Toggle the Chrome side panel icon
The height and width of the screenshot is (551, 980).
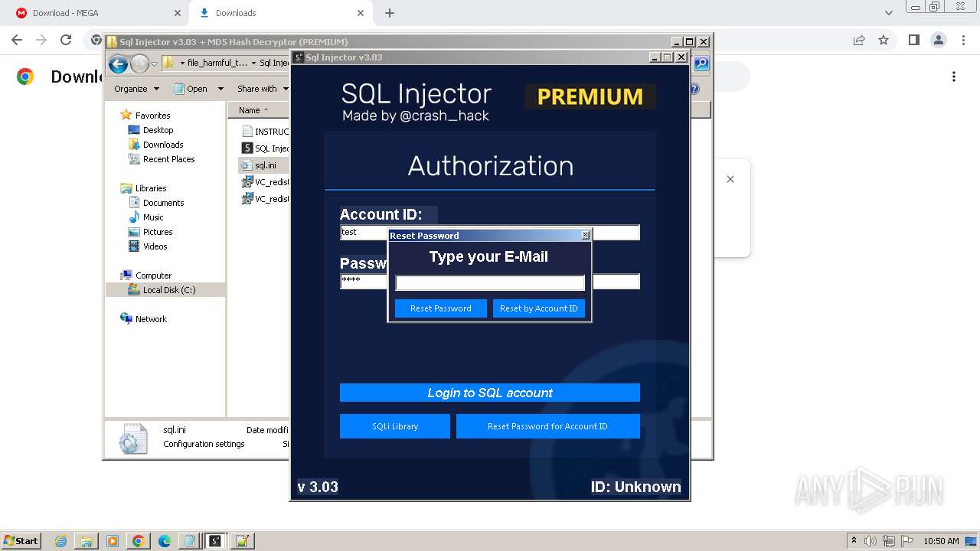913,41
